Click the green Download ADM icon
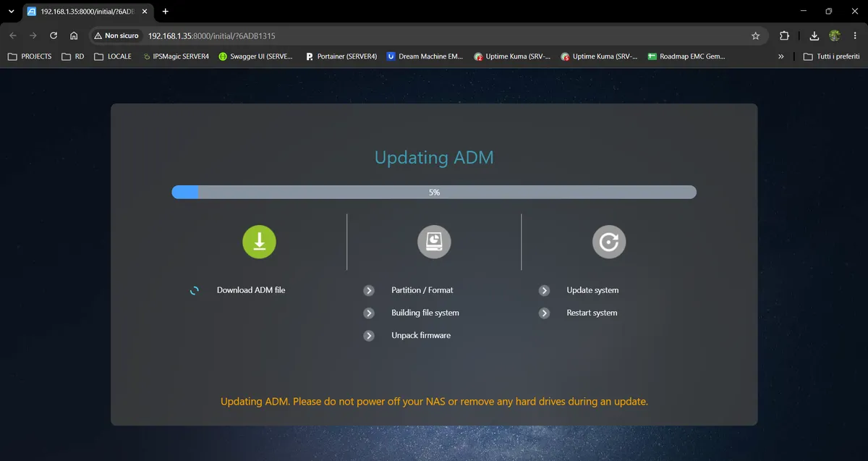The image size is (868, 461). 259,242
